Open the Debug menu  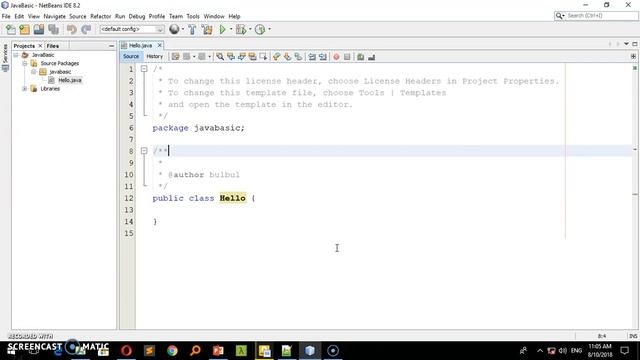[x=137, y=16]
